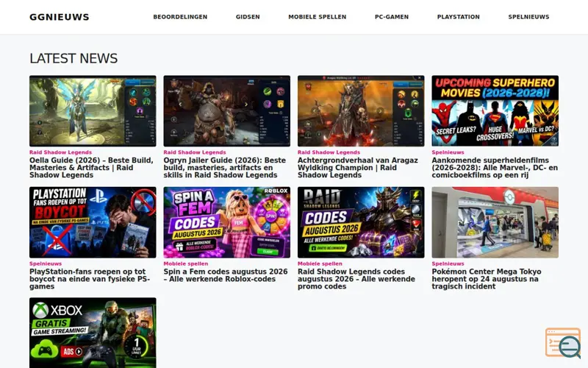Open the Mobiele Spellen menu item
The width and height of the screenshot is (588, 368).
[x=318, y=17]
